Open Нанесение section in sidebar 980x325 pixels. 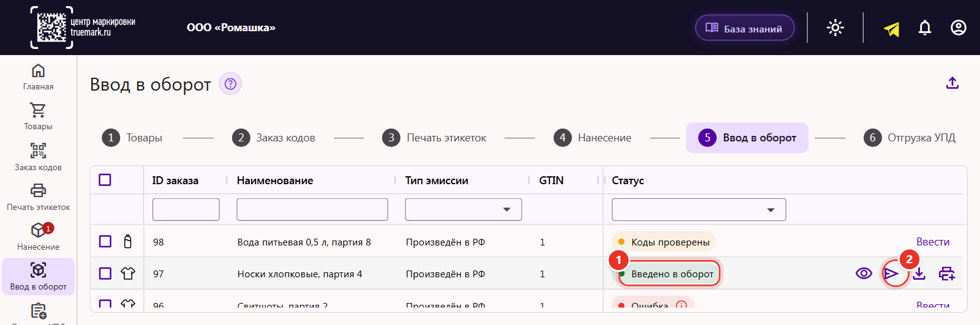[x=38, y=236]
